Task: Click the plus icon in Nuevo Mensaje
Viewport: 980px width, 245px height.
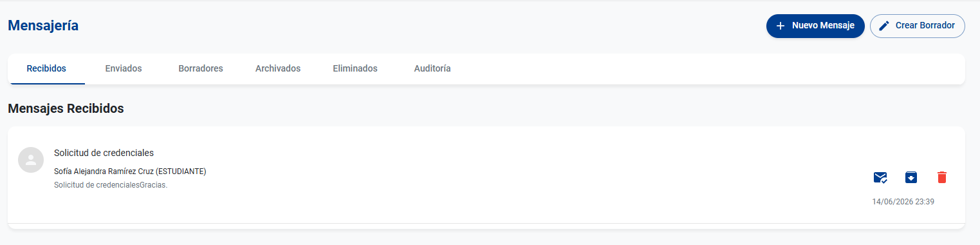Action: (x=781, y=26)
